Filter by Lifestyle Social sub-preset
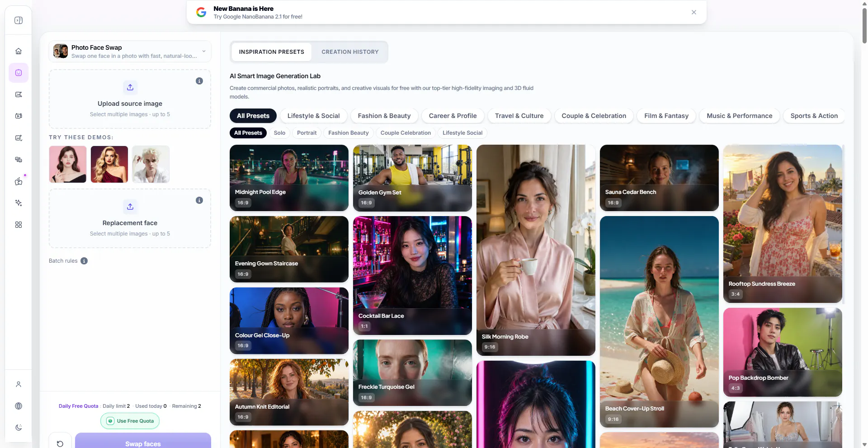Image resolution: width=868 pixels, height=448 pixels. (x=462, y=133)
